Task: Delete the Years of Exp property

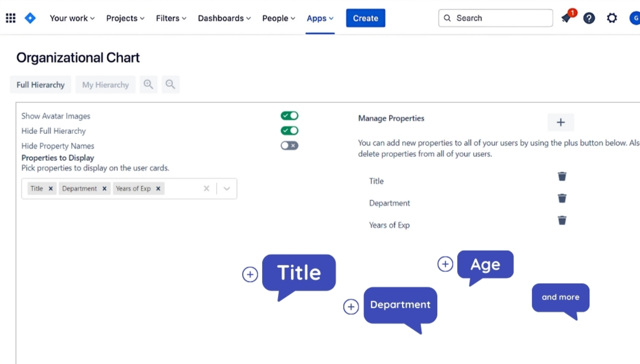Action: click(562, 220)
